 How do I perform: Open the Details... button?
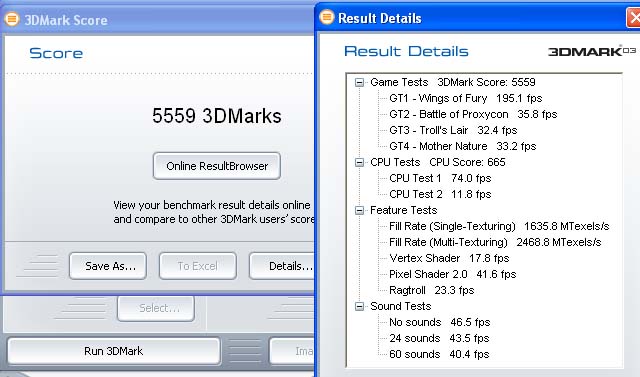pyautogui.click(x=282, y=266)
